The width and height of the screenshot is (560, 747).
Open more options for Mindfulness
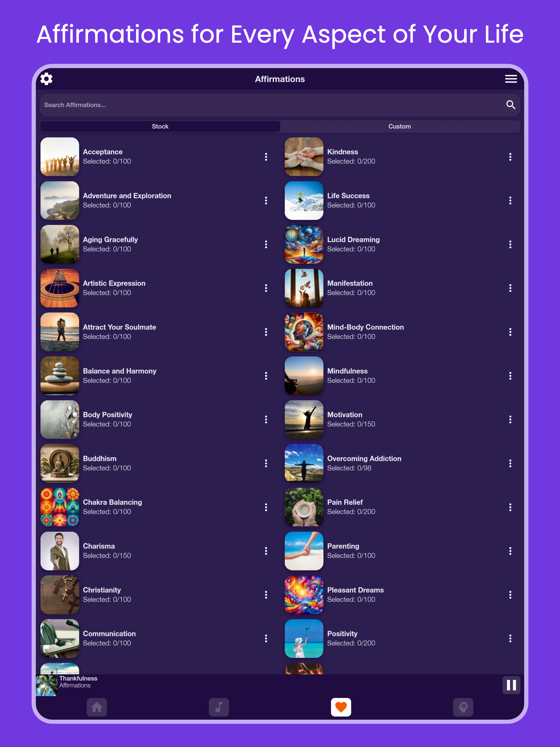coord(510,376)
